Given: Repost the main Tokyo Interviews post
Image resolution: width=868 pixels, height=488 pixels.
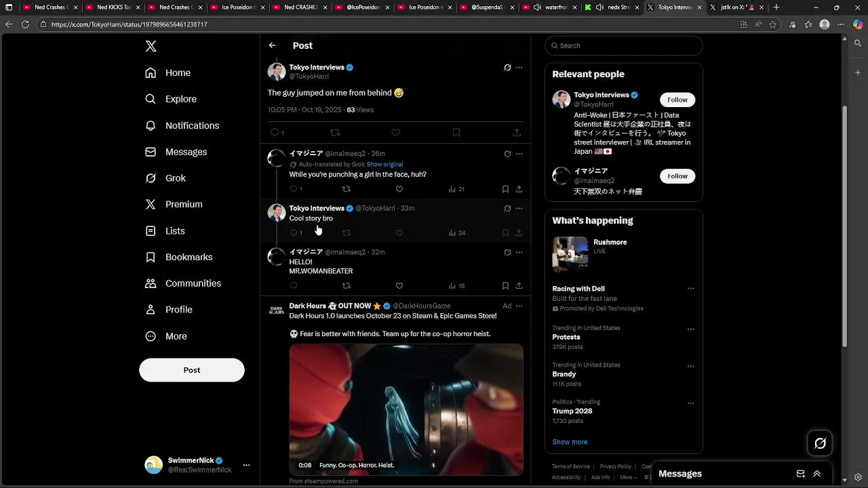Looking at the screenshot, I should [334, 133].
